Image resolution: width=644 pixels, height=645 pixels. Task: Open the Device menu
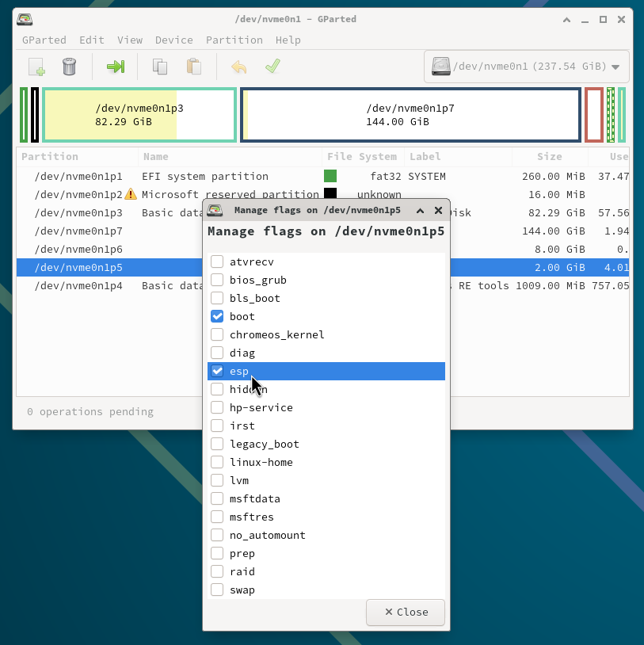pyautogui.click(x=173, y=40)
